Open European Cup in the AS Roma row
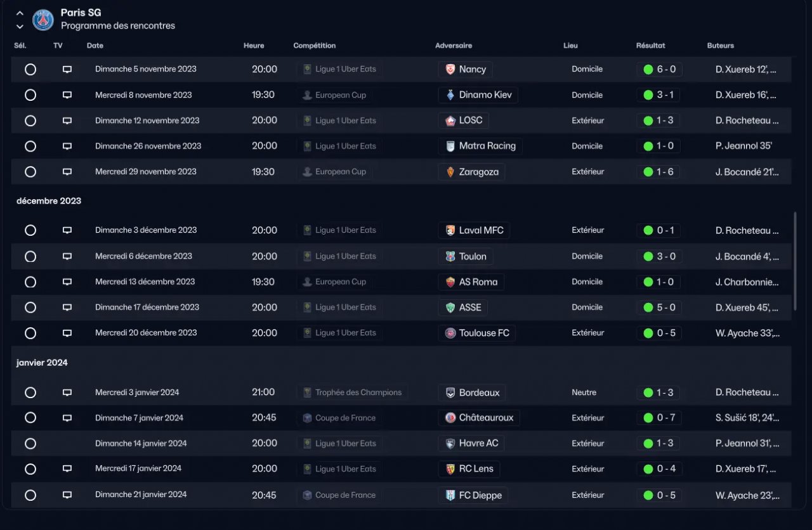This screenshot has width=812, height=530. tap(335, 282)
